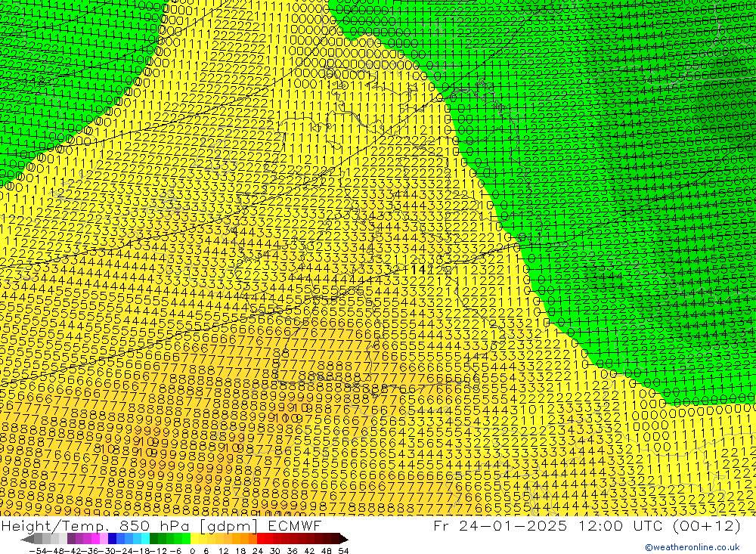The height and width of the screenshot is (554, 756).
Task: Click the '54' legend label at right end
Action: [343, 551]
